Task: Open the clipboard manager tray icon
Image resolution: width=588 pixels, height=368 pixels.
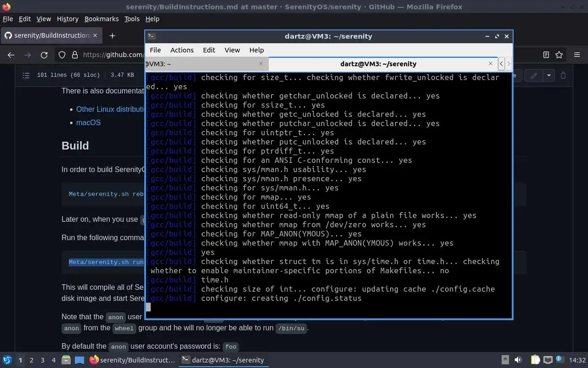Action: (x=535, y=360)
